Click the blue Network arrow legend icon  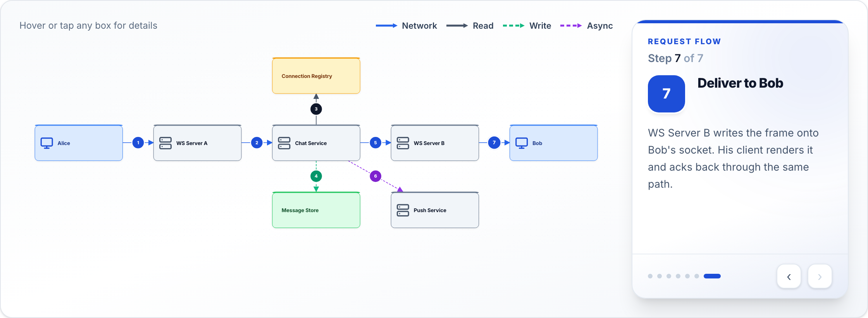coord(386,26)
